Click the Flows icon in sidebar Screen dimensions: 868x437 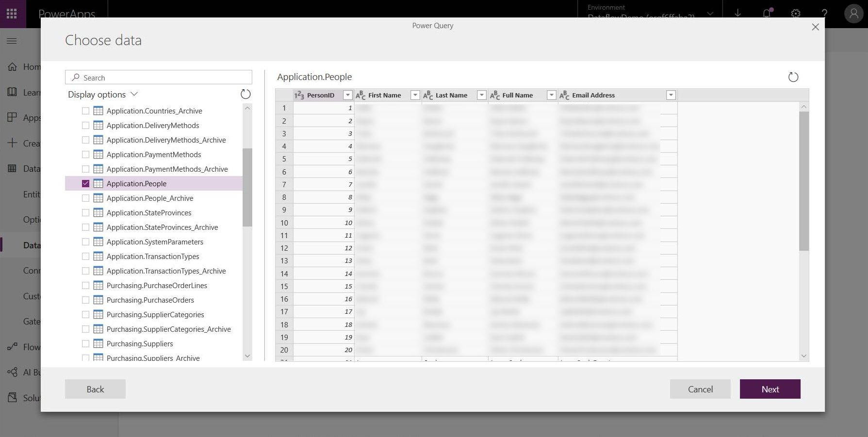[12, 347]
